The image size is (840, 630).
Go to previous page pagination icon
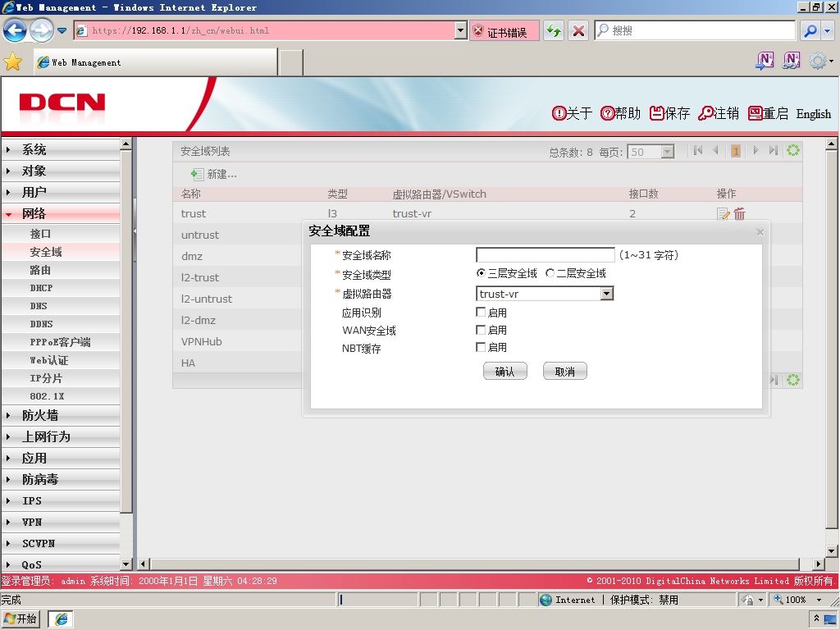pos(715,151)
